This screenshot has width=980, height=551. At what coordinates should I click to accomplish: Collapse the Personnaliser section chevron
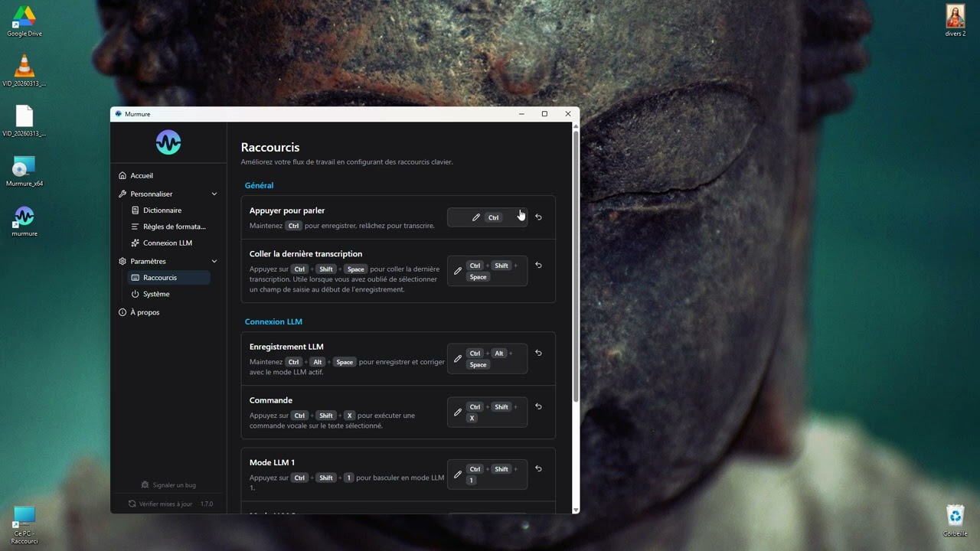tap(214, 194)
